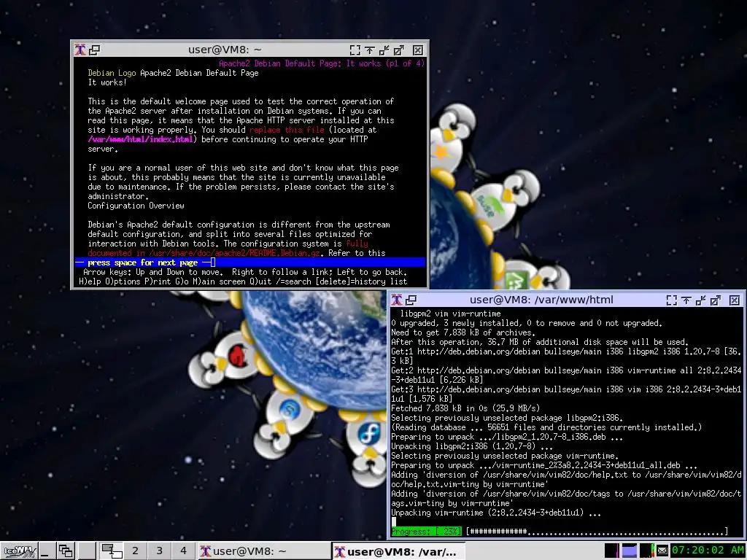747x560 pixels.
Task: Toggle fullscreen of user@VM8: ~ window
Action: 355,50
